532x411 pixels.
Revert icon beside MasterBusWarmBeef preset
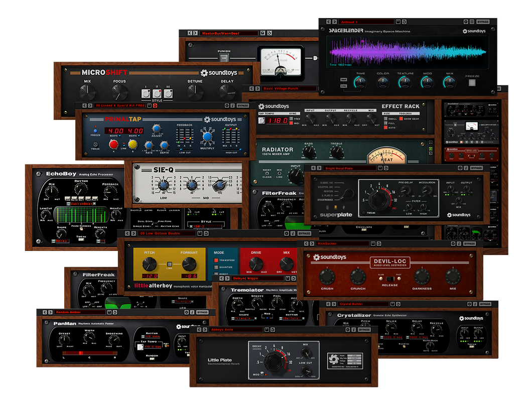(270, 33)
